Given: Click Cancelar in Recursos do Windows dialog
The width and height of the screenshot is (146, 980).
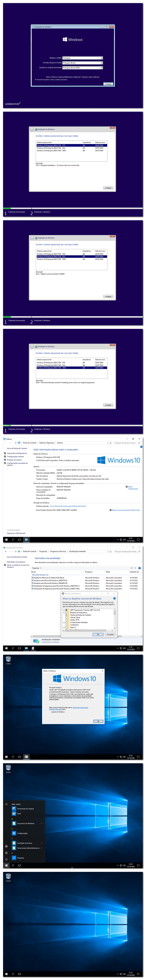Looking at the screenshot, I should point(110,634).
